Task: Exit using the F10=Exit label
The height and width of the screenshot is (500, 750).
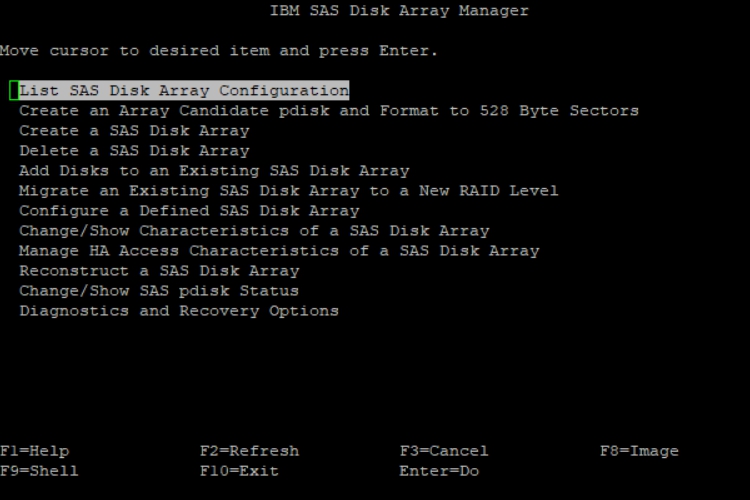Action: (239, 471)
